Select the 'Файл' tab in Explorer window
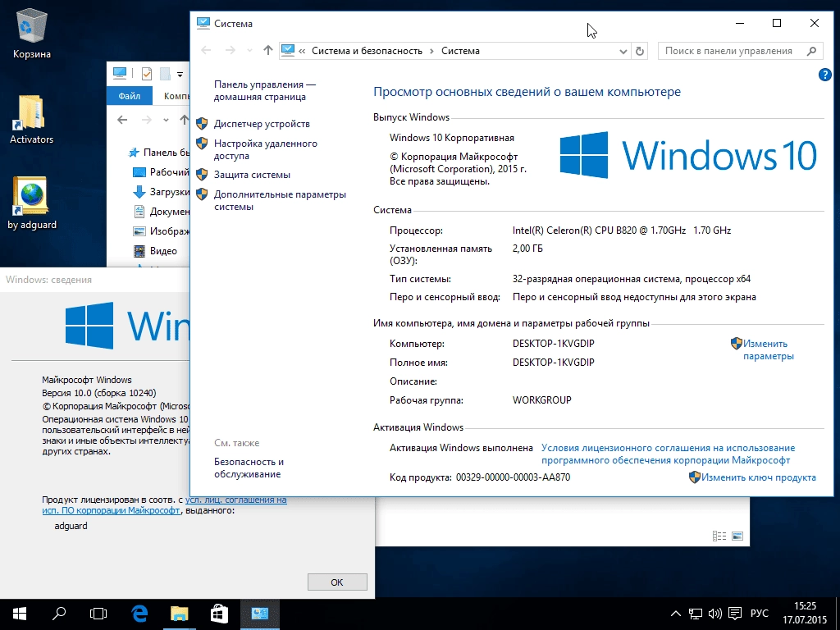This screenshot has height=630, width=840. [x=129, y=96]
